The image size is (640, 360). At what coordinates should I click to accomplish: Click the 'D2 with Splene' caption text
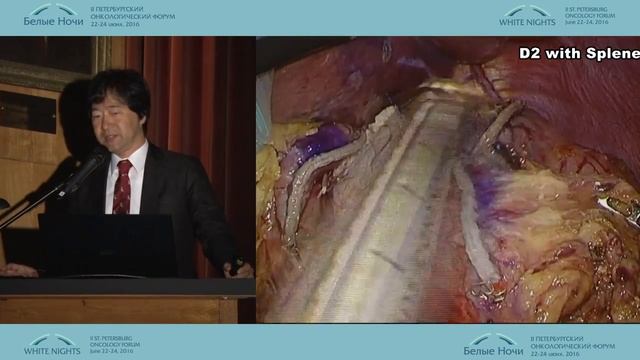(579, 53)
